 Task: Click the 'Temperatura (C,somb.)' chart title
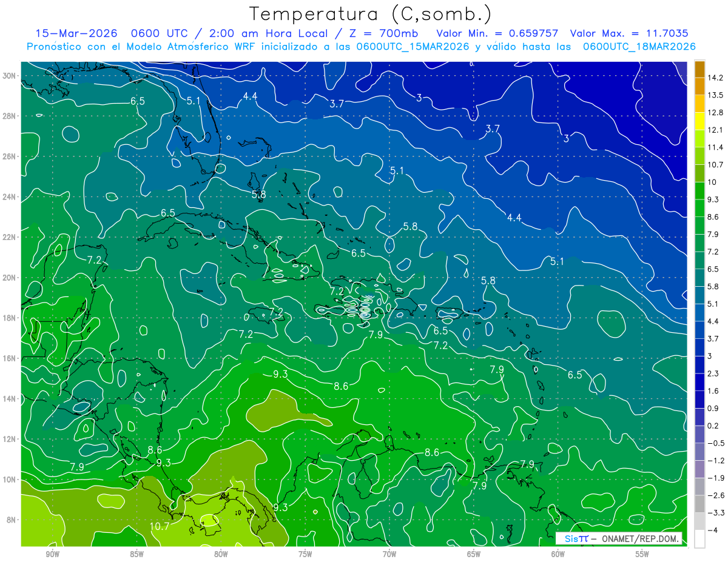370,14
